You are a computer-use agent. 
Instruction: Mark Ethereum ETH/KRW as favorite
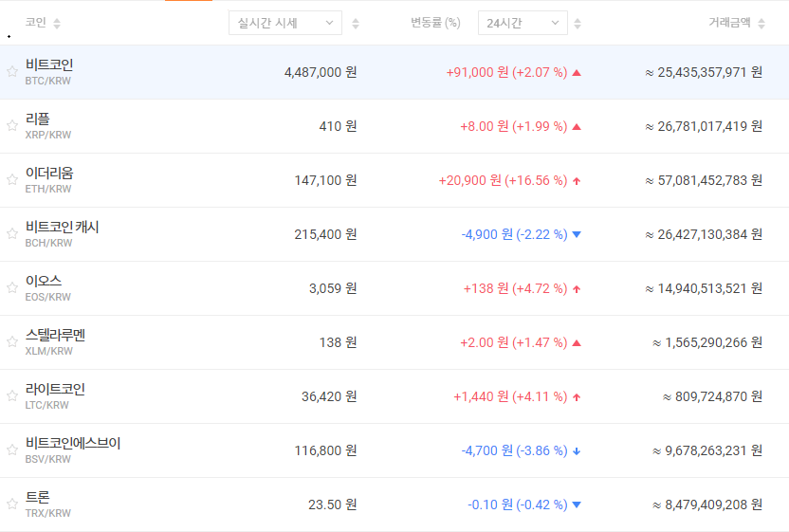tap(12, 180)
